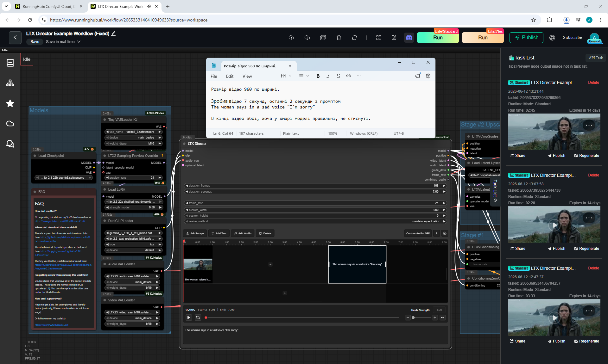Click the question mark help button in LTX Director
Screen dimensions: 608x364
tap(437, 233)
